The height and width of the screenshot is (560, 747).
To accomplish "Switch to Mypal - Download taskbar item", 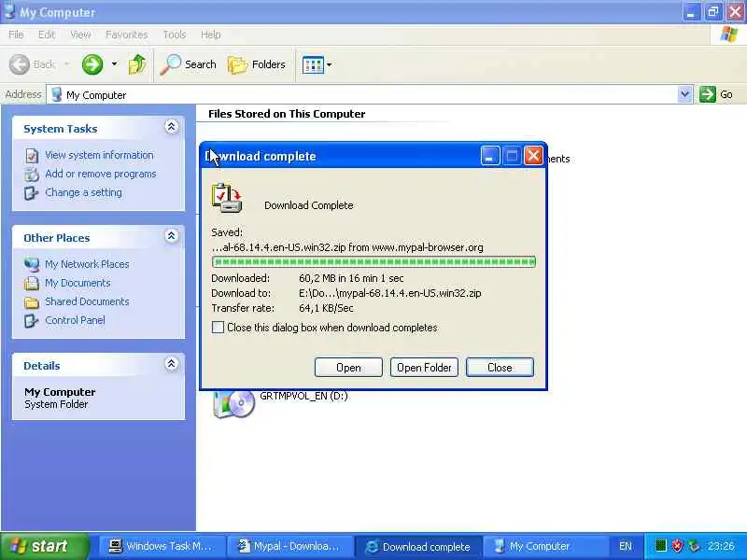I will pos(289,546).
